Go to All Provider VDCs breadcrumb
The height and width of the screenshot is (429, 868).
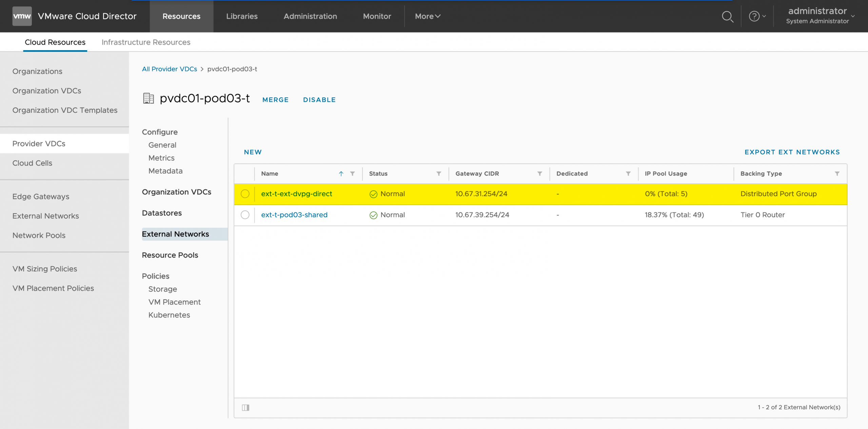pos(169,69)
